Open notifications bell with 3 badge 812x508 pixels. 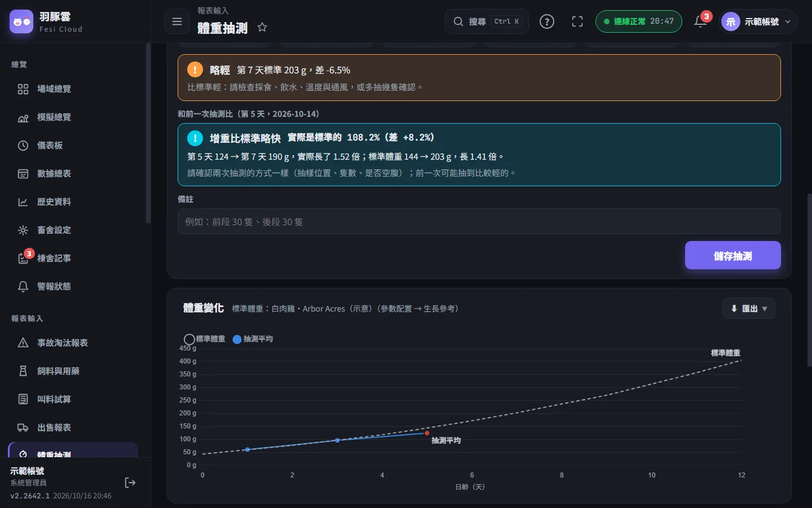(x=701, y=21)
